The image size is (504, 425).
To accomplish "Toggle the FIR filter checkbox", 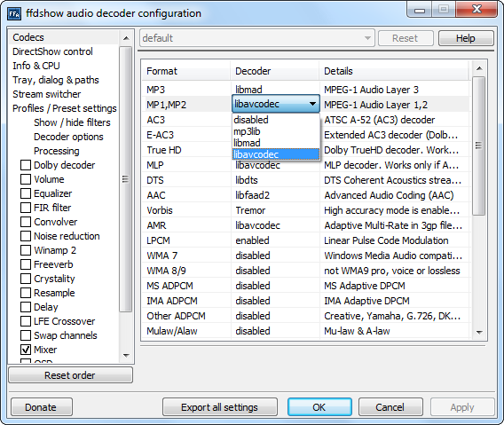I will click(26, 208).
